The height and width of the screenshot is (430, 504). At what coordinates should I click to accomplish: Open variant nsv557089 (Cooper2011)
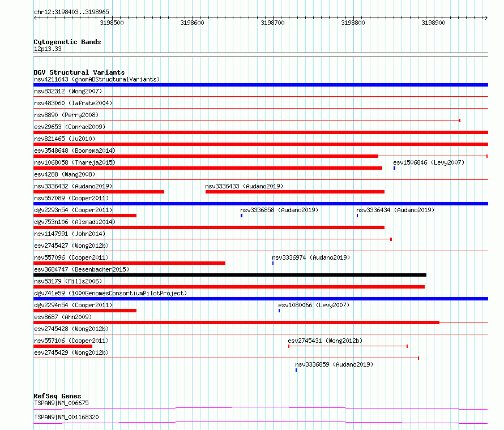(x=71, y=198)
